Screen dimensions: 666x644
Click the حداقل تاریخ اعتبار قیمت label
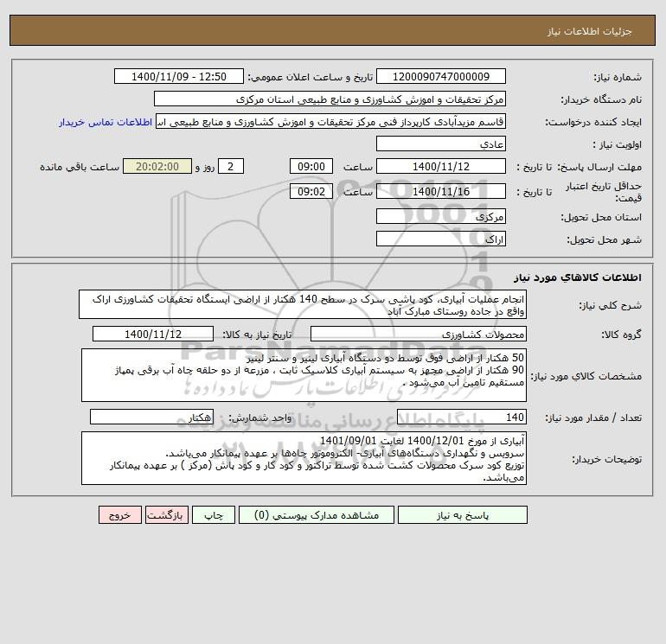point(604,192)
